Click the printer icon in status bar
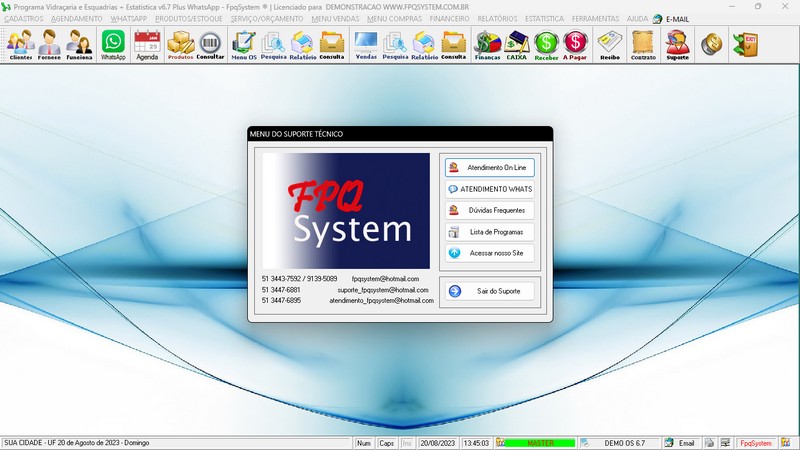This screenshot has height=450, width=800. (709, 443)
